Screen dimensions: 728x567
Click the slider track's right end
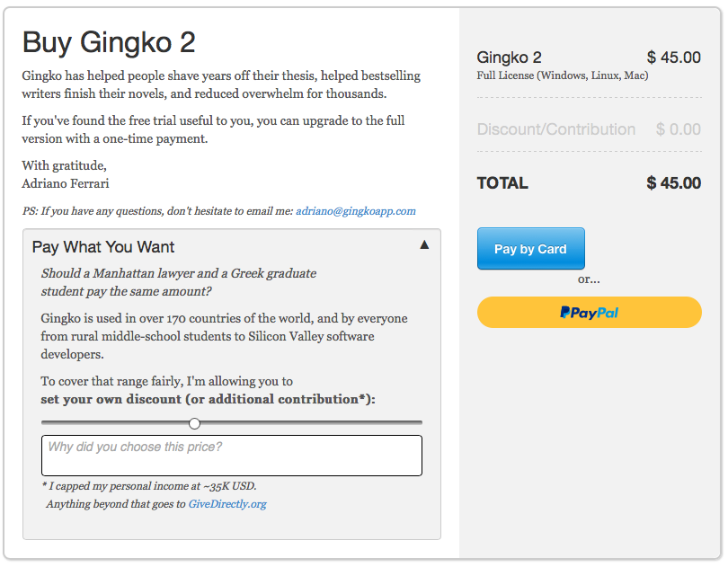tap(420, 423)
